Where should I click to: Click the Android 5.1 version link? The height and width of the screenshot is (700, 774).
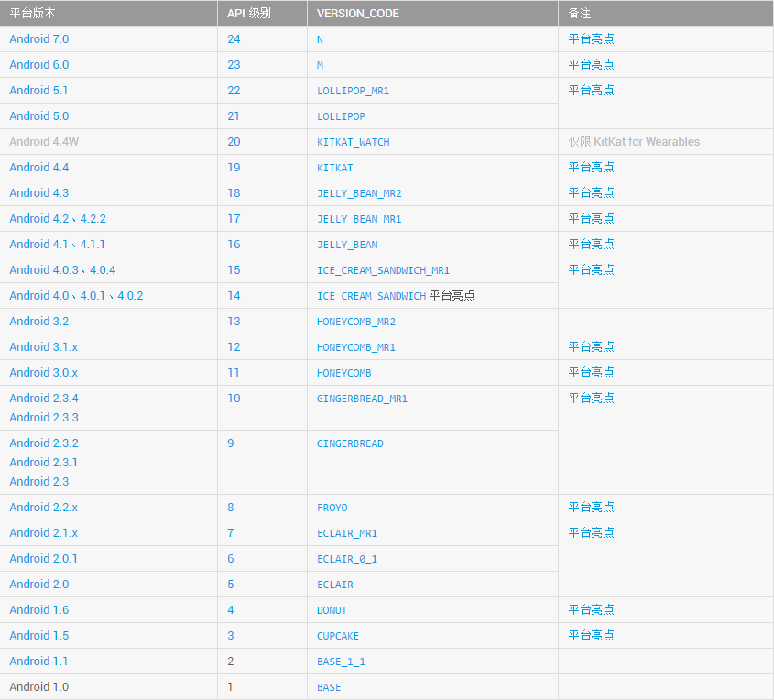38,91
